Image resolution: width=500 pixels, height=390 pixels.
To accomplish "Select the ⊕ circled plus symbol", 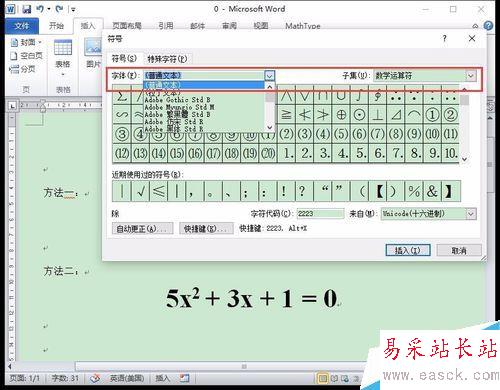I will pyautogui.click(x=341, y=115).
